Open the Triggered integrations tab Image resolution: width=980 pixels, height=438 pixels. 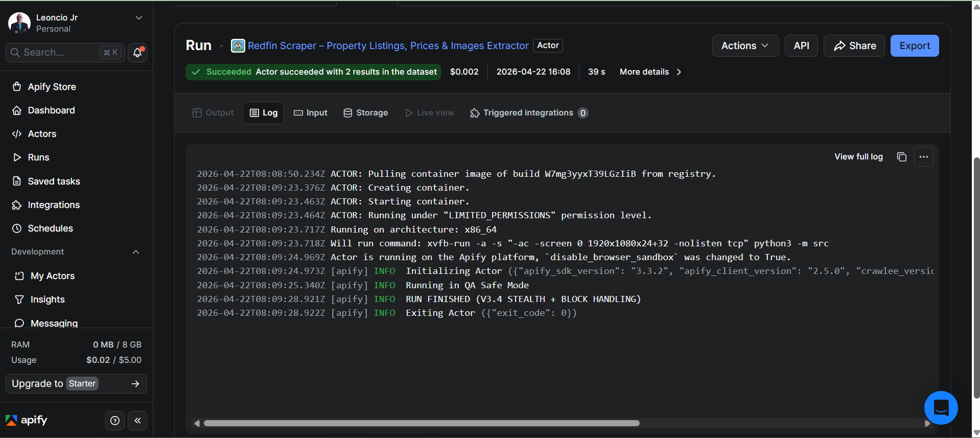click(x=528, y=113)
